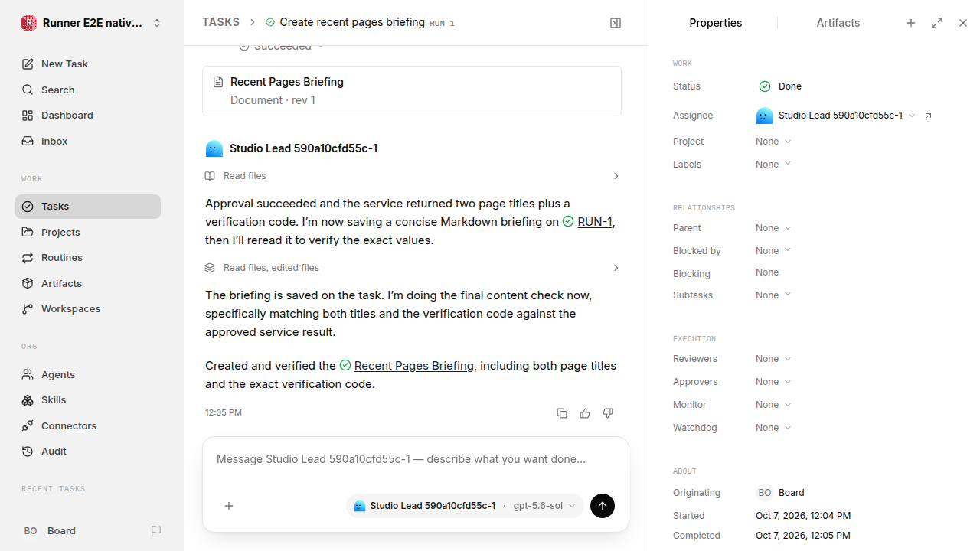Go to Dashboard in the sidebar
The height and width of the screenshot is (551, 980).
pos(88,116)
